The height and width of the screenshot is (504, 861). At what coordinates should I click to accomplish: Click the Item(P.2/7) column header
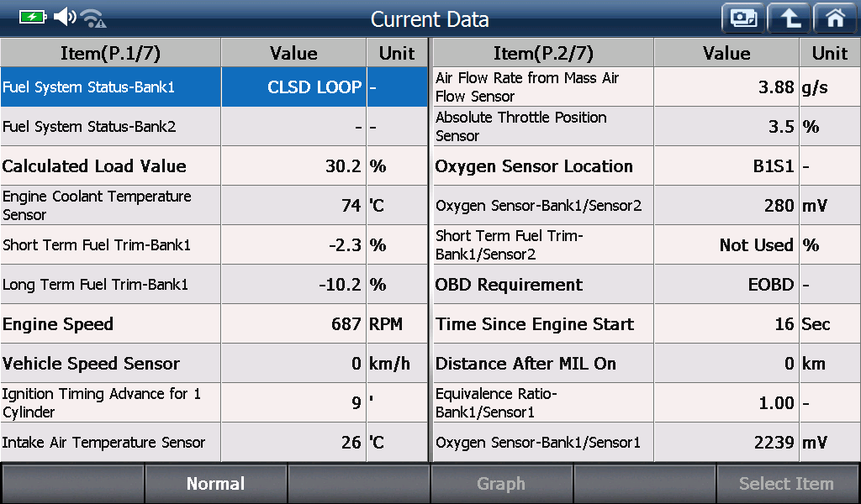click(544, 53)
